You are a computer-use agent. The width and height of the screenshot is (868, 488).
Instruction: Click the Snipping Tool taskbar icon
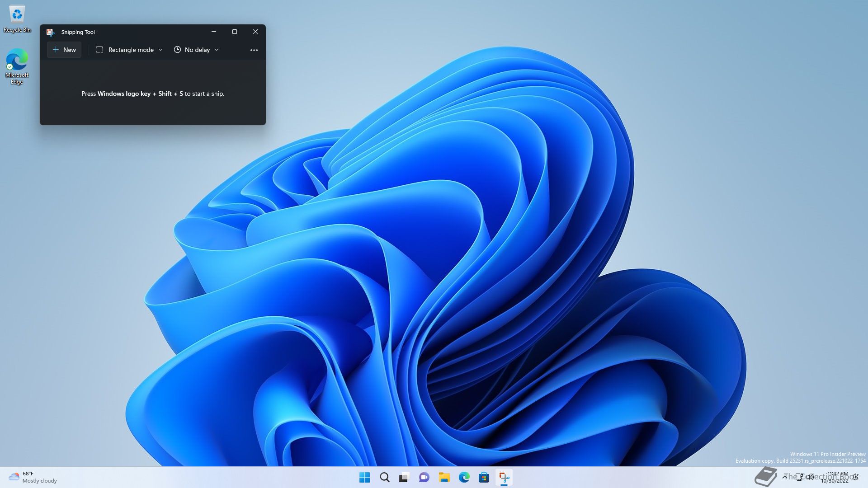504,478
